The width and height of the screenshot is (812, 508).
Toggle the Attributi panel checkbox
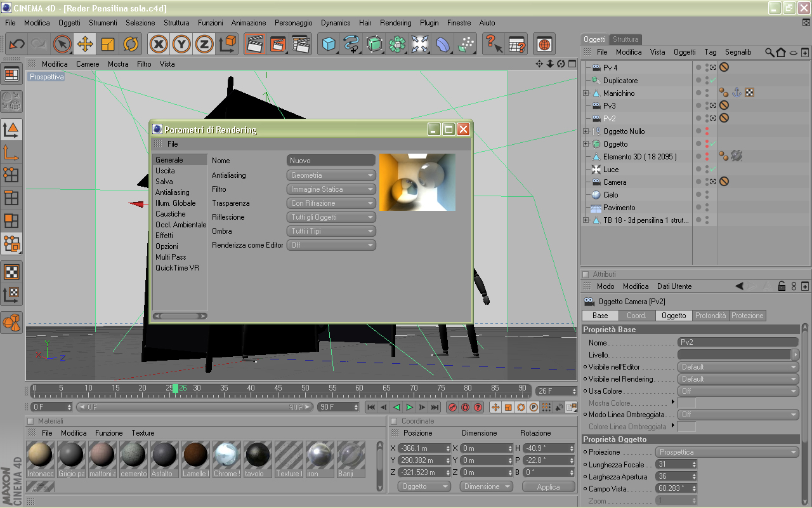tap(586, 274)
